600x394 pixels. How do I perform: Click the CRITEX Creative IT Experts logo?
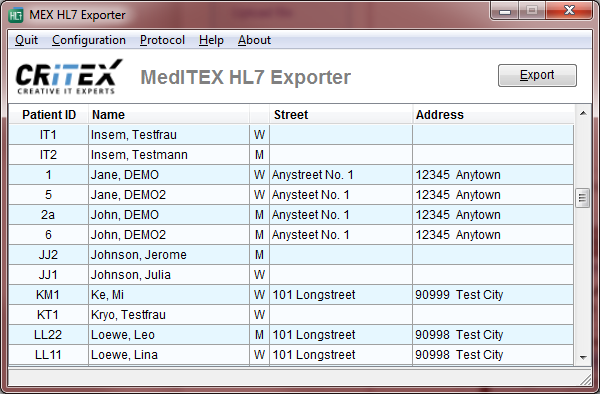(69, 77)
